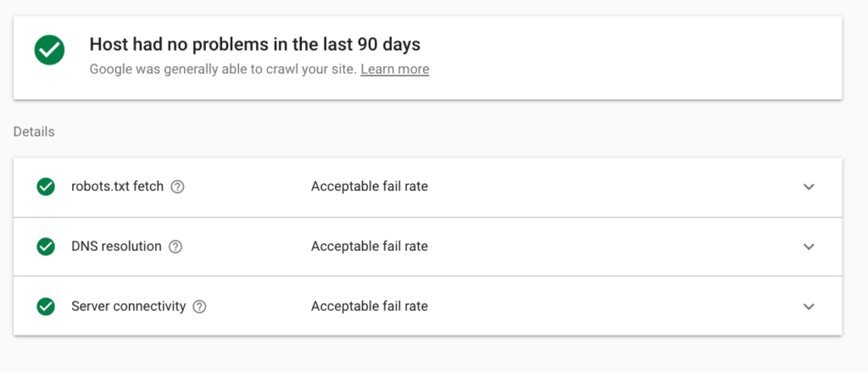Image resolution: width=868 pixels, height=372 pixels.
Task: Click Acceptable fail rate in Server connectivity row
Action: (x=369, y=307)
